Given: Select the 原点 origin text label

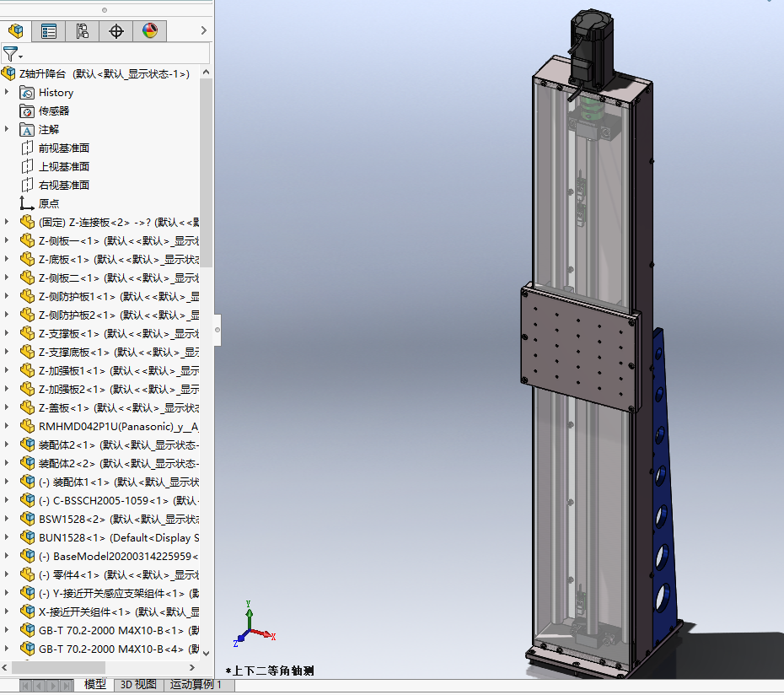Looking at the screenshot, I should pyautogui.click(x=49, y=203).
